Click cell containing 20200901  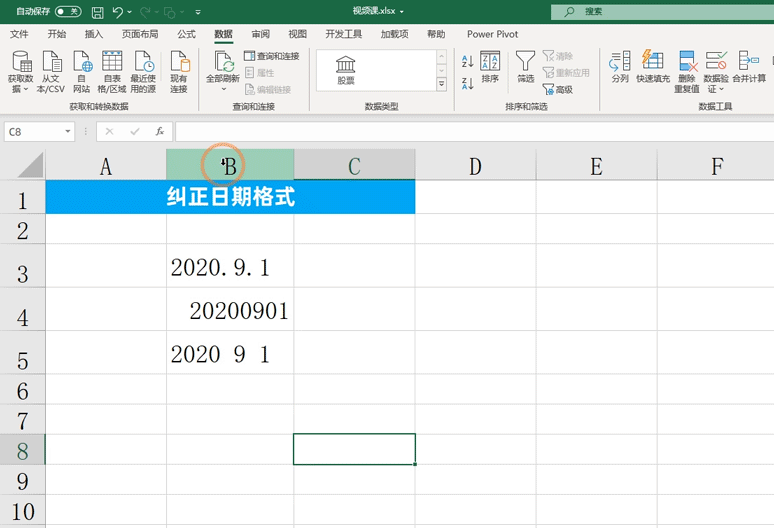click(x=230, y=309)
